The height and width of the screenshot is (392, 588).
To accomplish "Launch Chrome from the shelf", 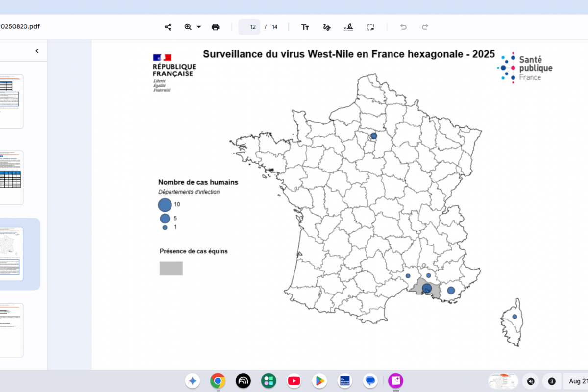I will (x=218, y=381).
